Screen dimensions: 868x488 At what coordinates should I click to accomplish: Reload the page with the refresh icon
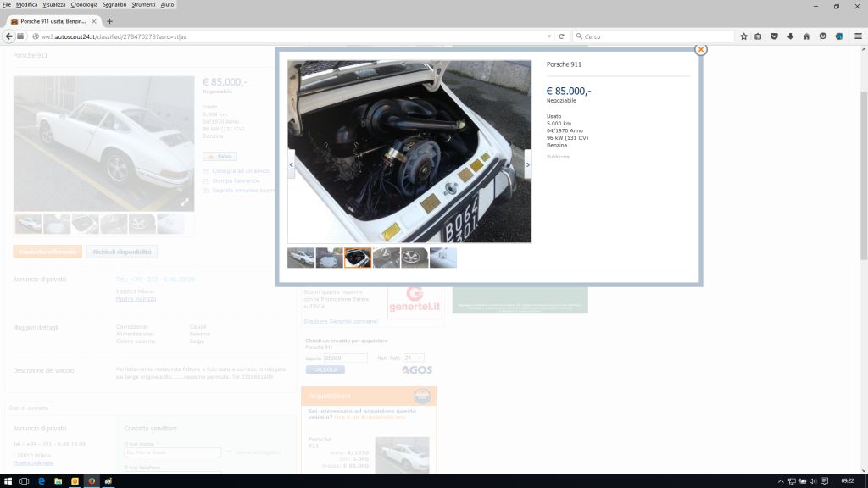(561, 36)
